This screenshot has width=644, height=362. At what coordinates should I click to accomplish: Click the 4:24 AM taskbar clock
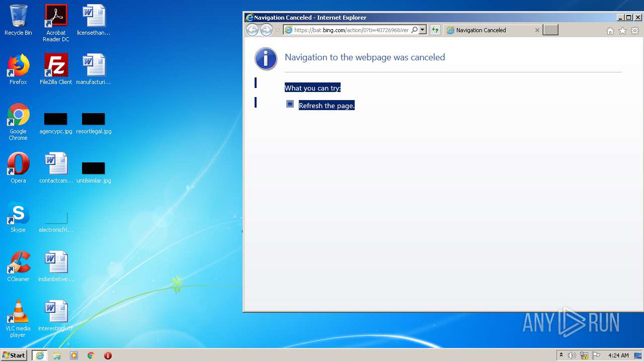[x=618, y=355]
